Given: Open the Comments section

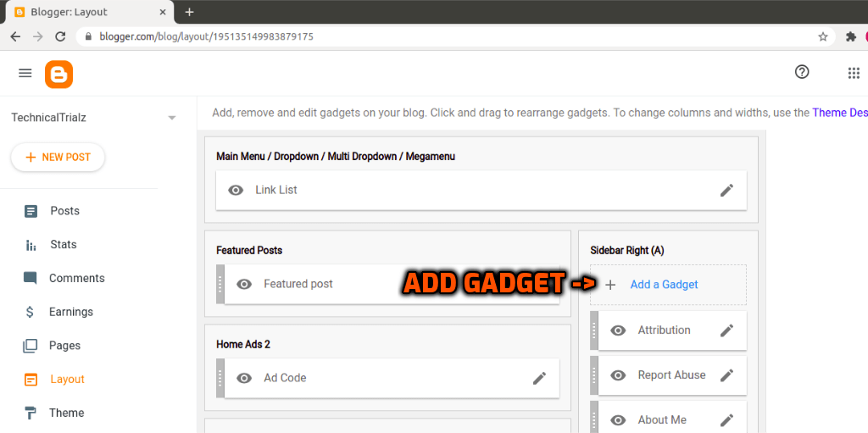Looking at the screenshot, I should coord(76,279).
